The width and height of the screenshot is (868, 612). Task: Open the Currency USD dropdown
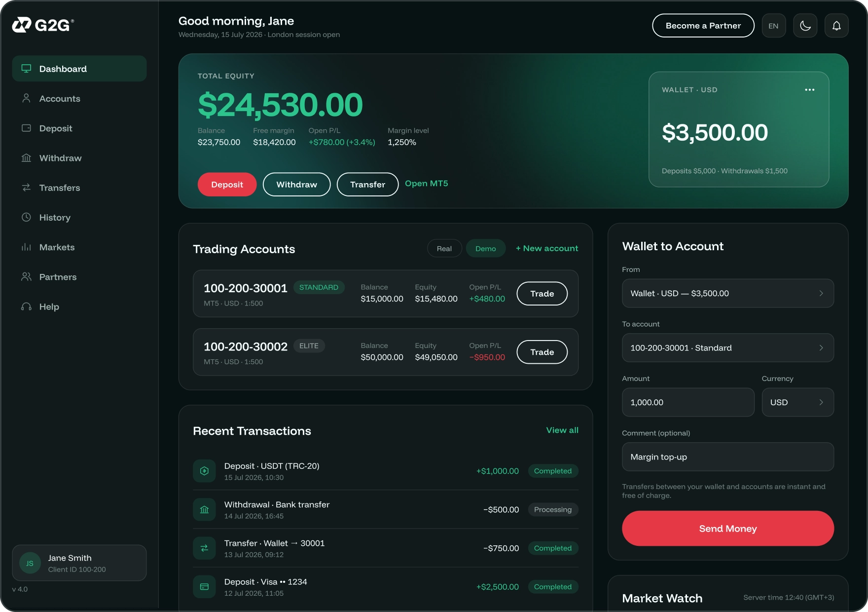[x=798, y=402]
